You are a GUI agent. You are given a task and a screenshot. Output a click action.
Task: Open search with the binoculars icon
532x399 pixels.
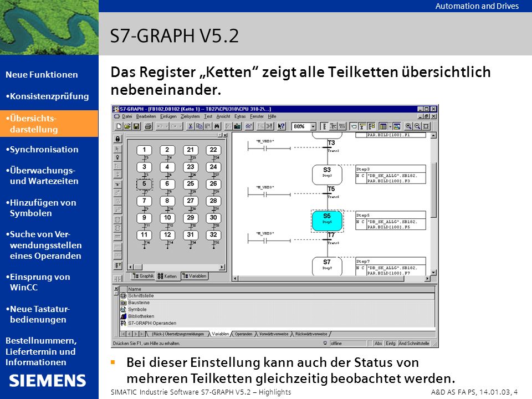click(217, 126)
